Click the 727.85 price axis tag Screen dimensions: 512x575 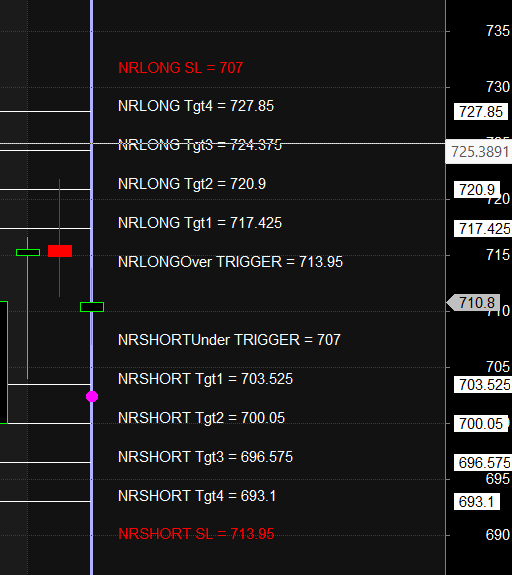point(481,112)
